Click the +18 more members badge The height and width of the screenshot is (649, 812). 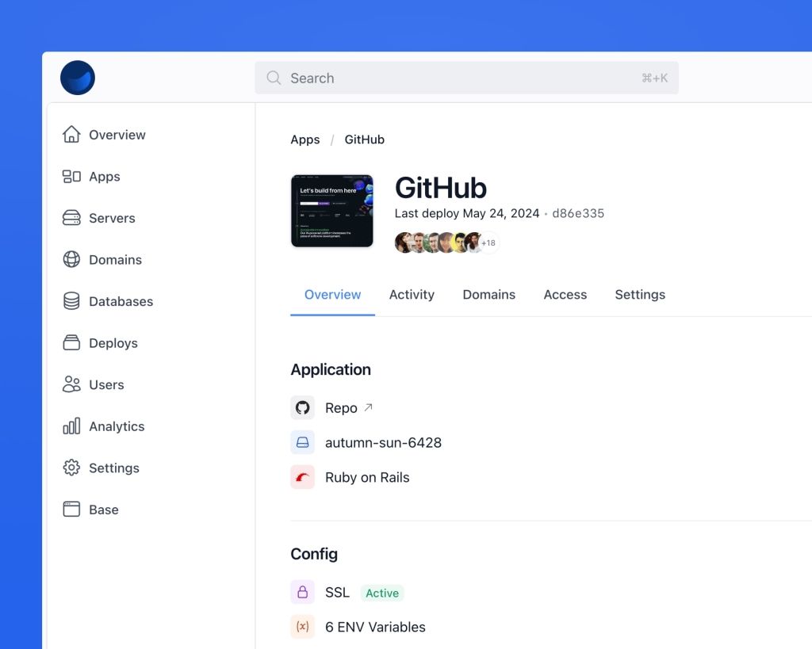pos(489,242)
